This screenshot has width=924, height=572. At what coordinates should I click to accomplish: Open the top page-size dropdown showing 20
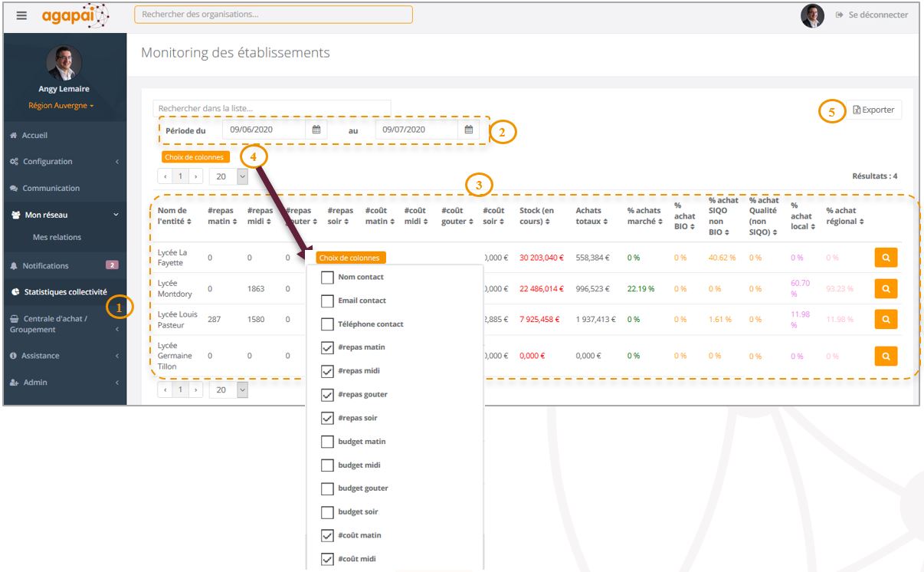[x=229, y=176]
